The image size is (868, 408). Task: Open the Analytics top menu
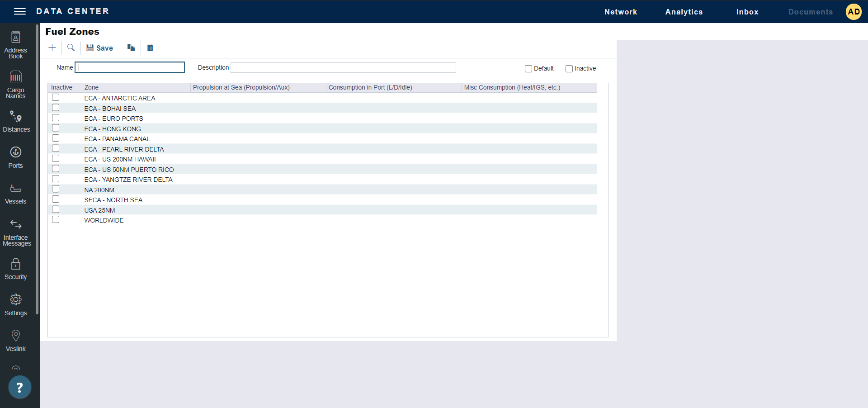pos(684,12)
